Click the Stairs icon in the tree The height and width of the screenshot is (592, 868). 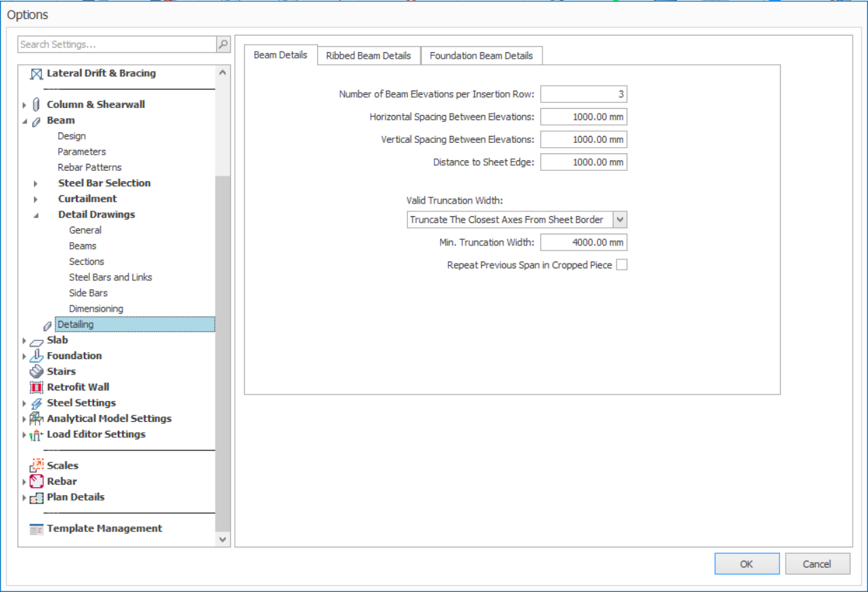point(37,372)
